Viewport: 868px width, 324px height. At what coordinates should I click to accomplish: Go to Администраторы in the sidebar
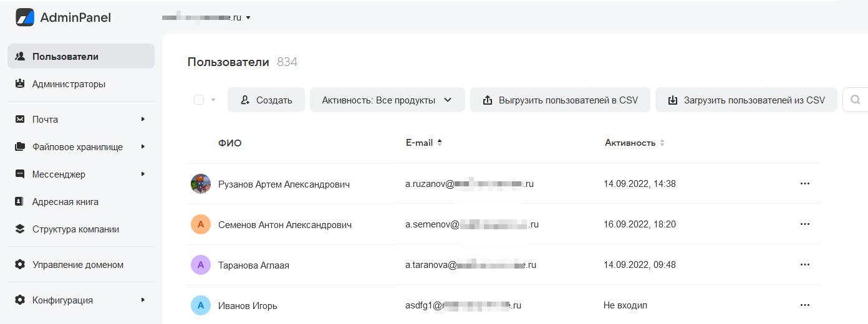tap(69, 84)
